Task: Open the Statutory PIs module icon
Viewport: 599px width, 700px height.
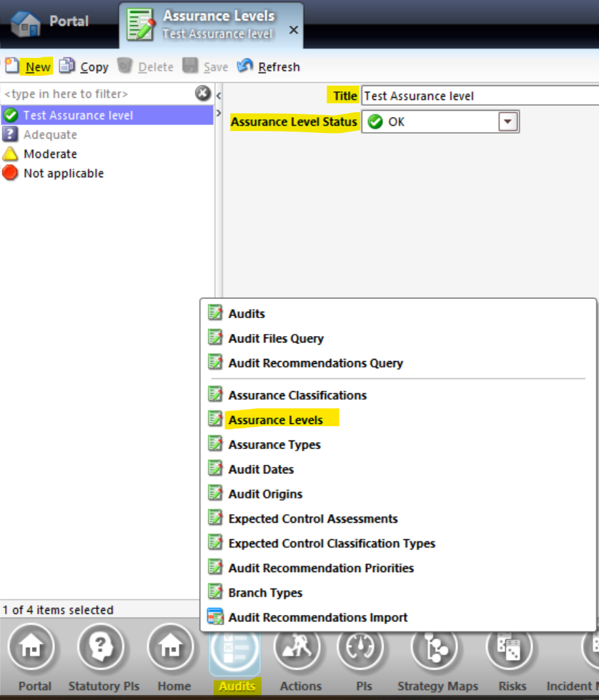Action: (x=102, y=646)
